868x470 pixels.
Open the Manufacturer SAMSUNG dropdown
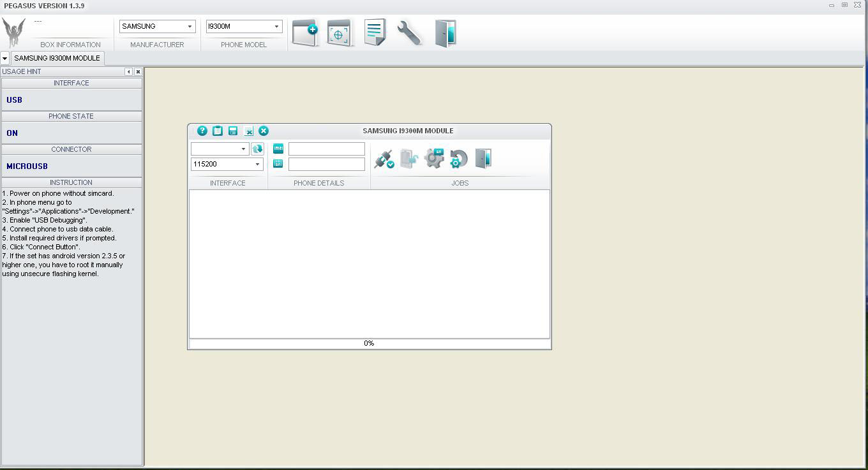pyautogui.click(x=190, y=27)
